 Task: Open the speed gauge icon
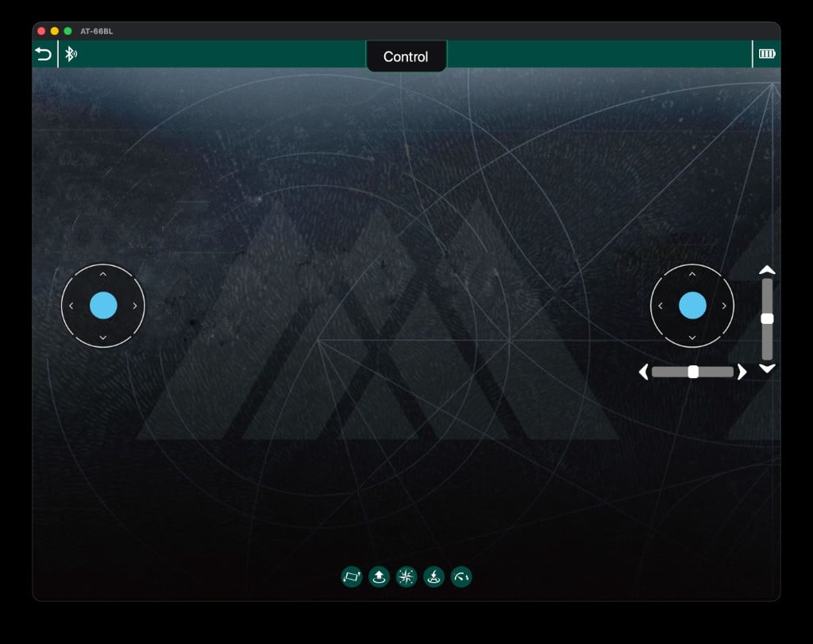(461, 577)
